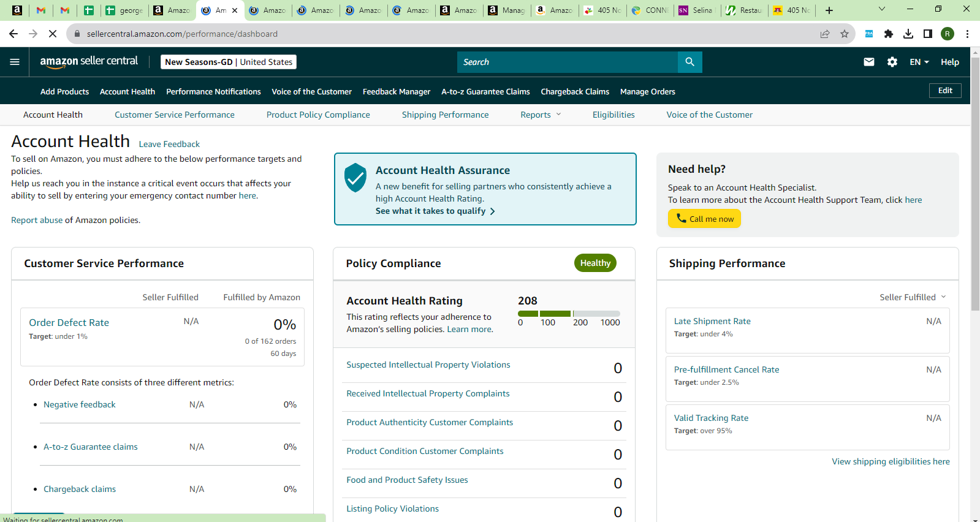Screen dimensions: 980x522
Task: Click View shipping eligibilities here
Action: click(891, 461)
